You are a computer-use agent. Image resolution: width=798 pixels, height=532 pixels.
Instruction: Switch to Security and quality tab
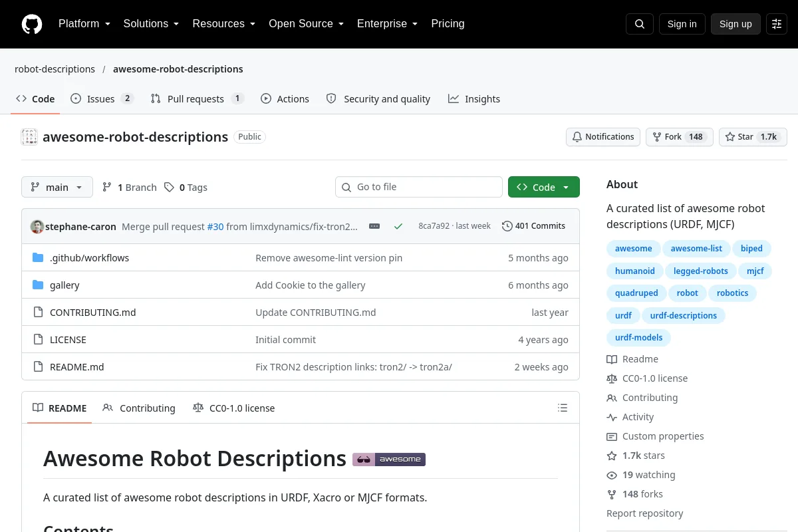378,98
